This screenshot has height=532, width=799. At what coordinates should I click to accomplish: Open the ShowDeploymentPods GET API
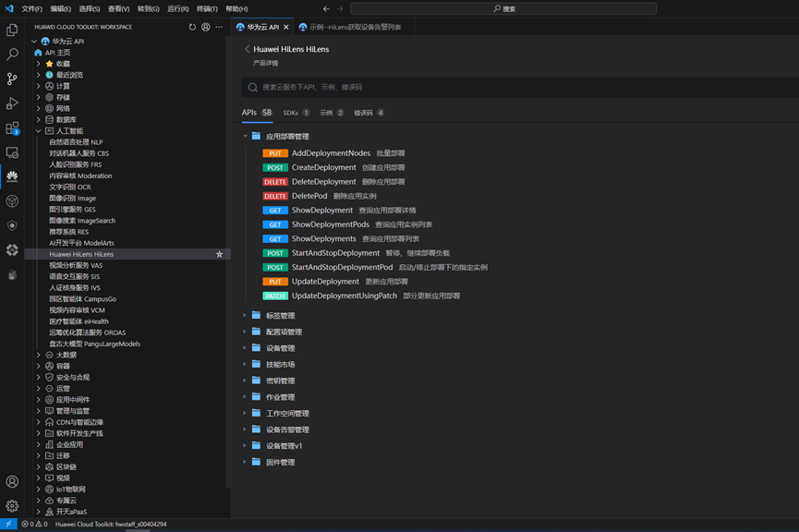click(330, 224)
